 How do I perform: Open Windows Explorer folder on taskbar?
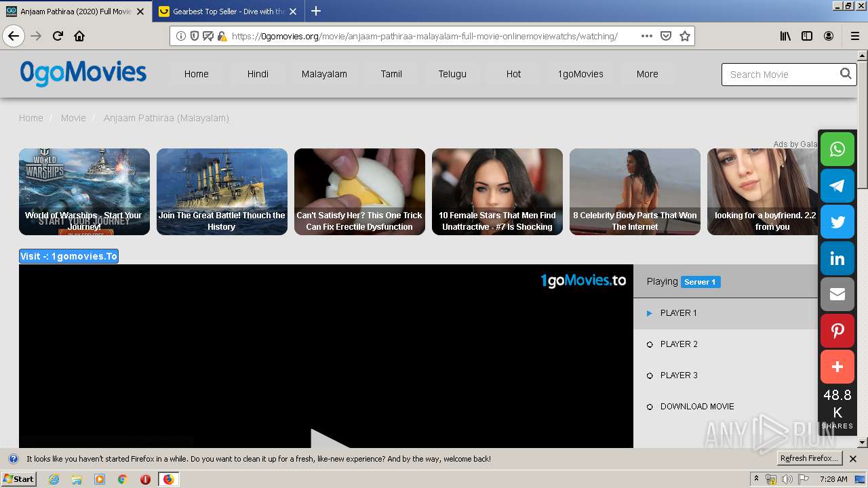(x=77, y=479)
